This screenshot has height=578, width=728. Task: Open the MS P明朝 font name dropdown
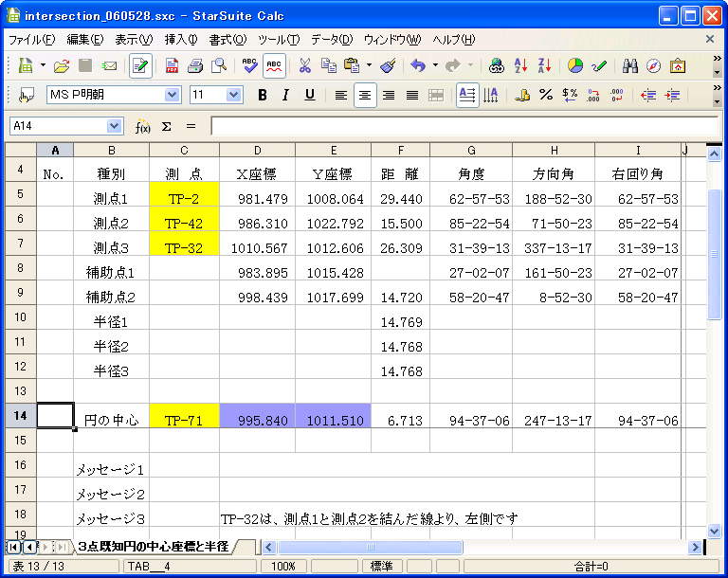pos(172,95)
